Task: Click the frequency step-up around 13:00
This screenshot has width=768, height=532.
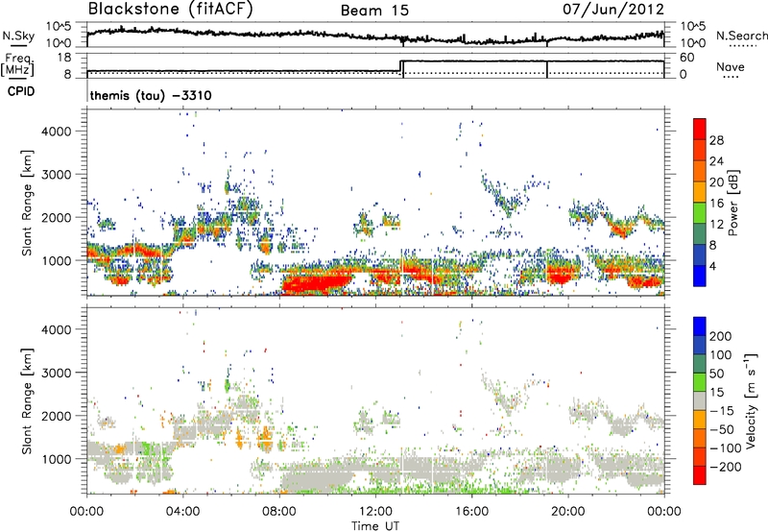Action: tap(400, 66)
